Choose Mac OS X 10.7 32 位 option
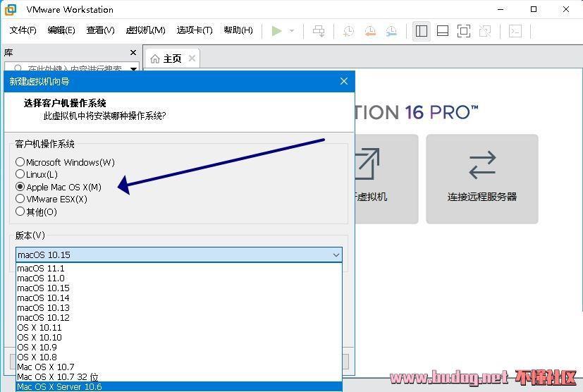 coord(179,376)
